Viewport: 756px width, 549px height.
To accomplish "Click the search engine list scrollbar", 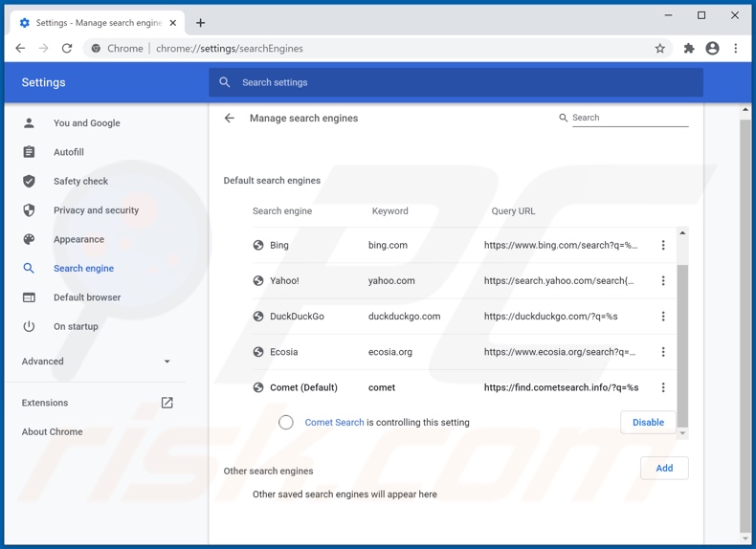I will (x=682, y=345).
